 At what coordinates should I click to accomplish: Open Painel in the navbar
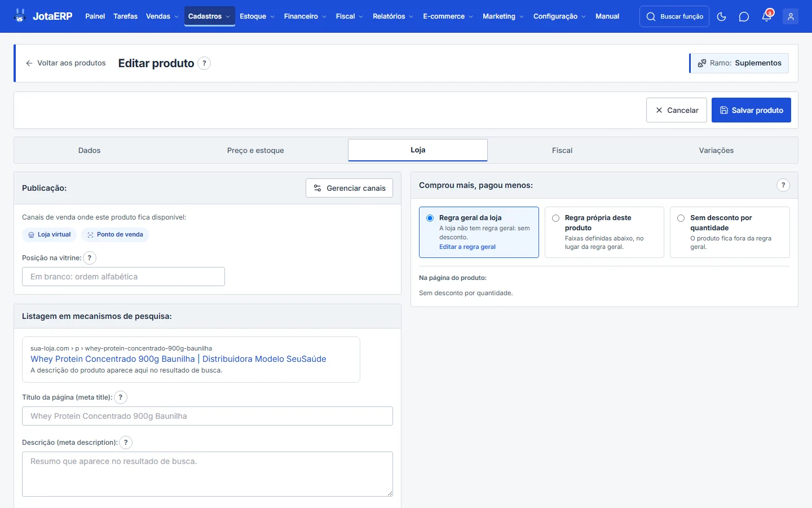click(95, 16)
